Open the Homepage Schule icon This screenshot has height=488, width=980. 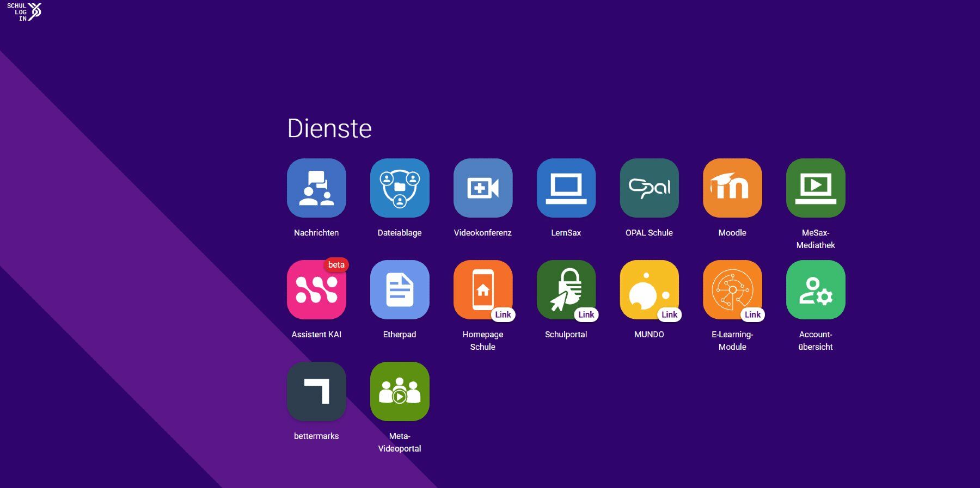483,290
